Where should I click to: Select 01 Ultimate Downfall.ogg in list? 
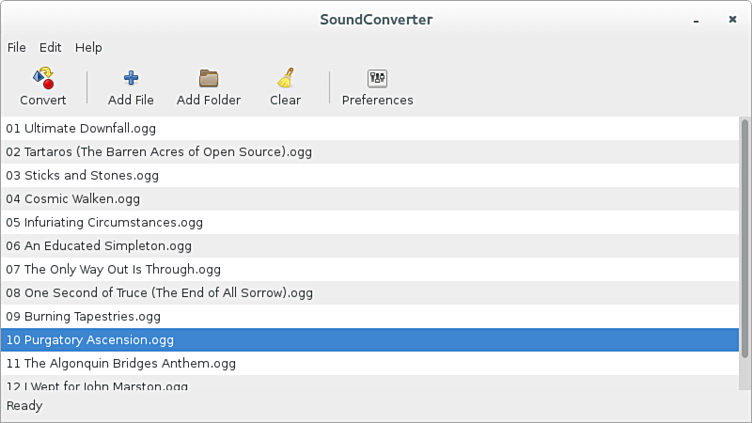pos(81,129)
